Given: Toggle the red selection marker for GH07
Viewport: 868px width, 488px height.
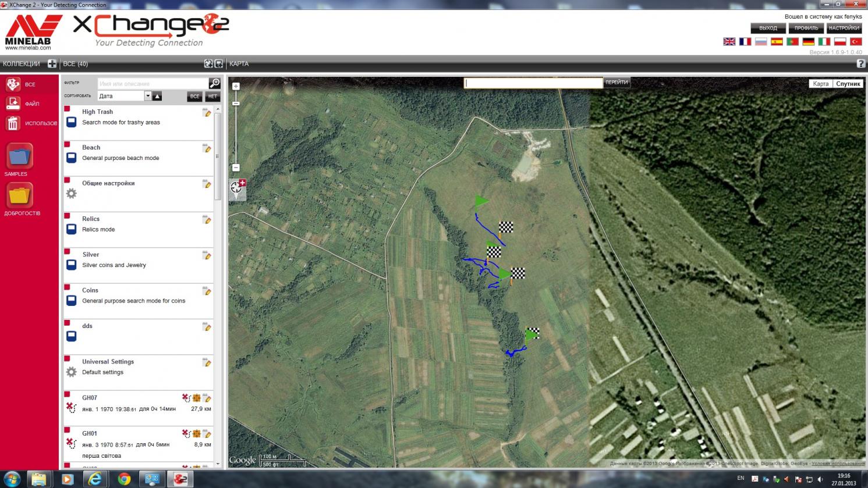Looking at the screenshot, I should [x=67, y=394].
